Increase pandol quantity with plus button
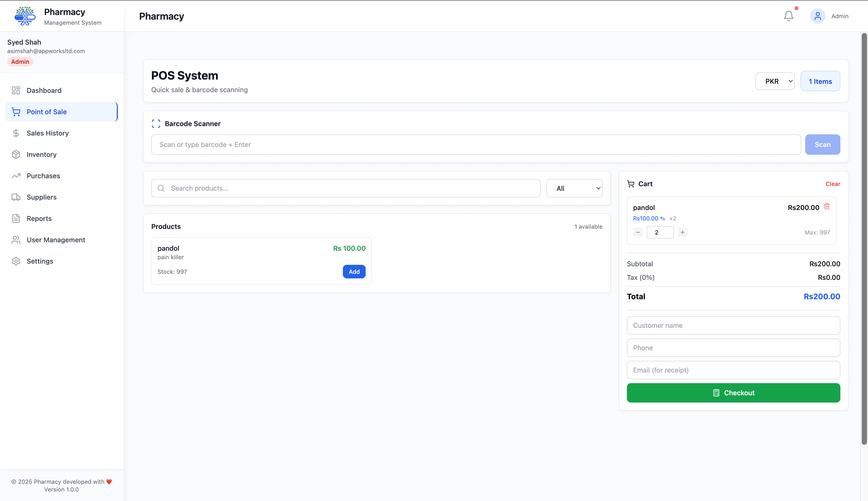The height and width of the screenshot is (501, 868). pyautogui.click(x=683, y=233)
